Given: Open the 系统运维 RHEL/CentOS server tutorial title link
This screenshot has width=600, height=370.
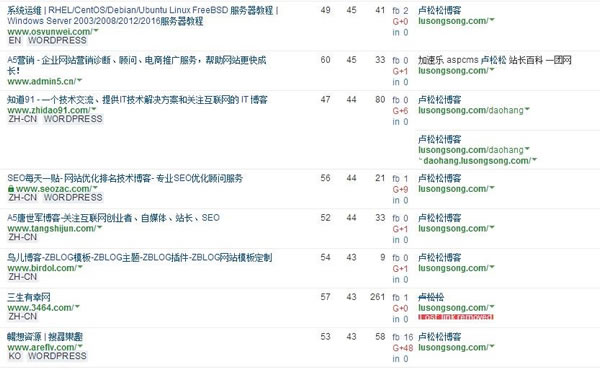Looking at the screenshot, I should [x=143, y=16].
